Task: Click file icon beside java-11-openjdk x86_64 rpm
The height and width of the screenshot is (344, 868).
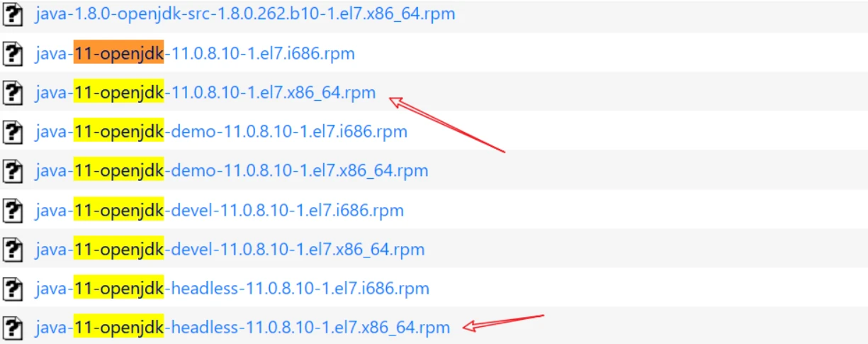Action: click(13, 92)
